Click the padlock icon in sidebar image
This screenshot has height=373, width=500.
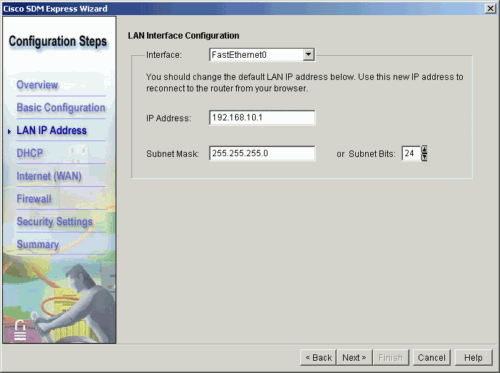pyautogui.click(x=20, y=330)
